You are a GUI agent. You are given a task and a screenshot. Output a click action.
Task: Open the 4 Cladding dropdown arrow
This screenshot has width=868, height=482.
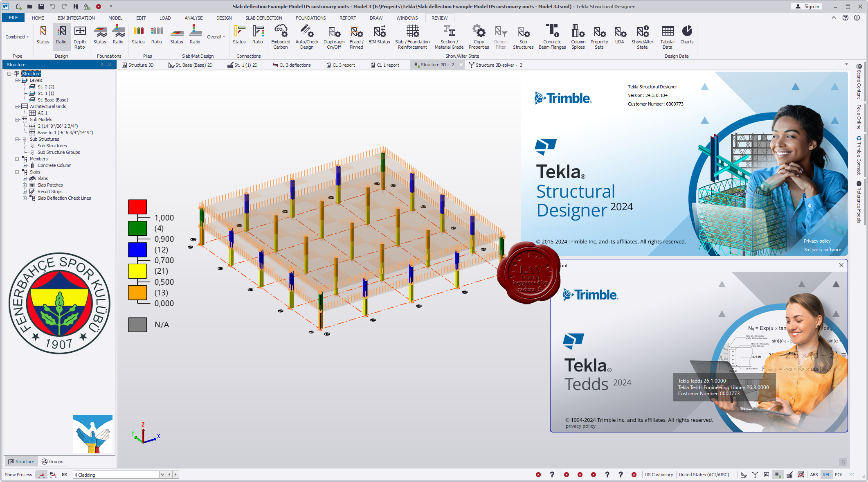(x=162, y=475)
